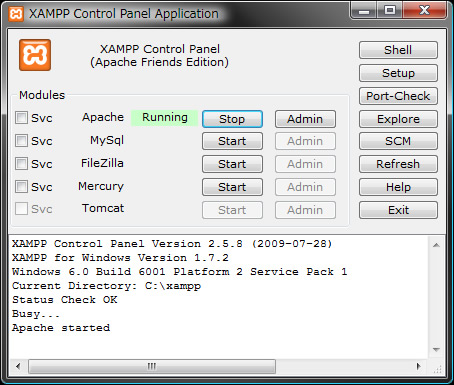Open the Shell

tap(398, 50)
